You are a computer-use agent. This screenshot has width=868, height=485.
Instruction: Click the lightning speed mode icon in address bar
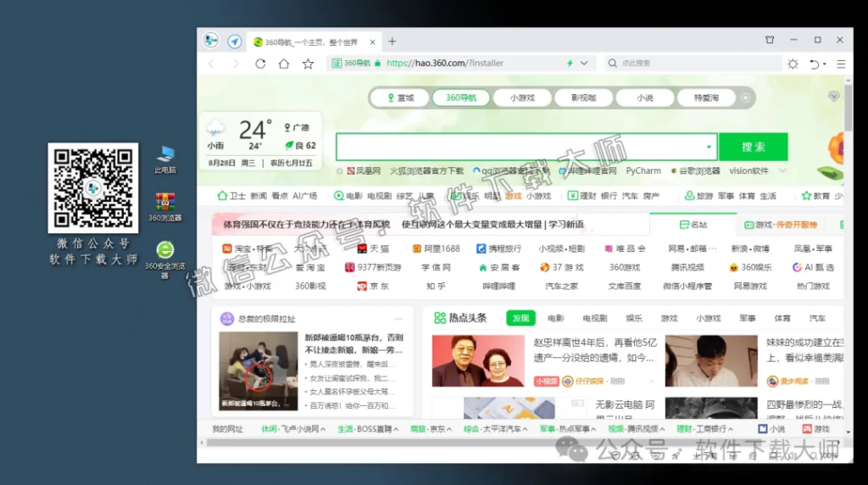point(570,63)
